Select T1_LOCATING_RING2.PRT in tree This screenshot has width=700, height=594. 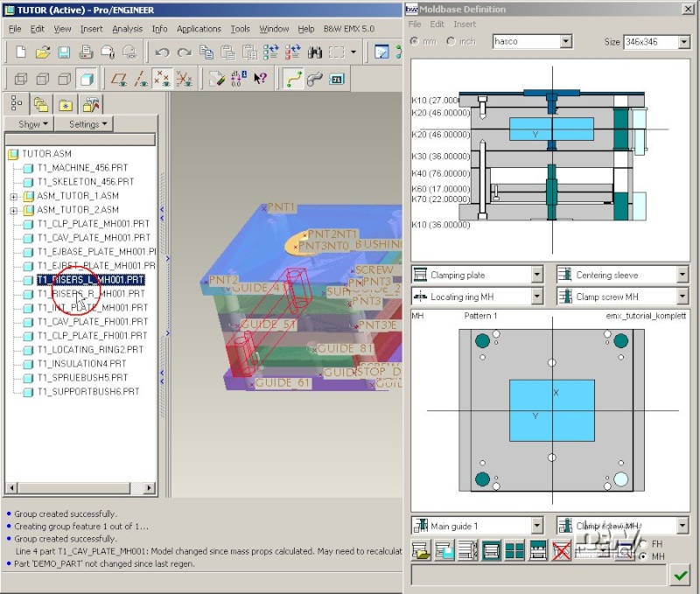point(90,349)
